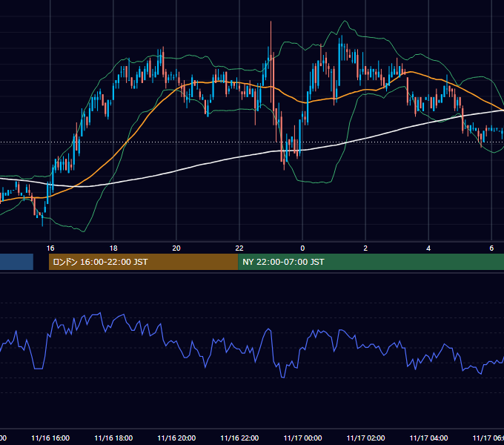Click the hour label 20 on price chart axis
504x445 pixels.
coord(176,248)
